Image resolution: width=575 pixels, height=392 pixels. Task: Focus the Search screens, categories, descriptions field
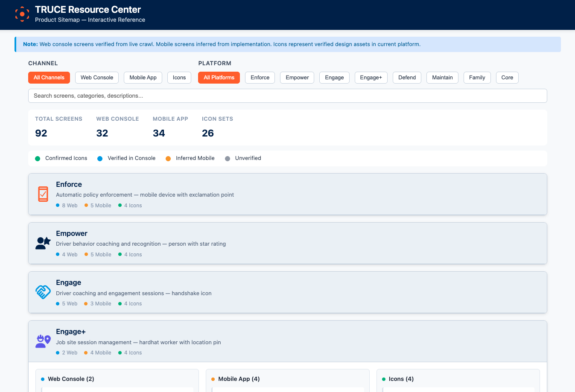click(x=288, y=96)
